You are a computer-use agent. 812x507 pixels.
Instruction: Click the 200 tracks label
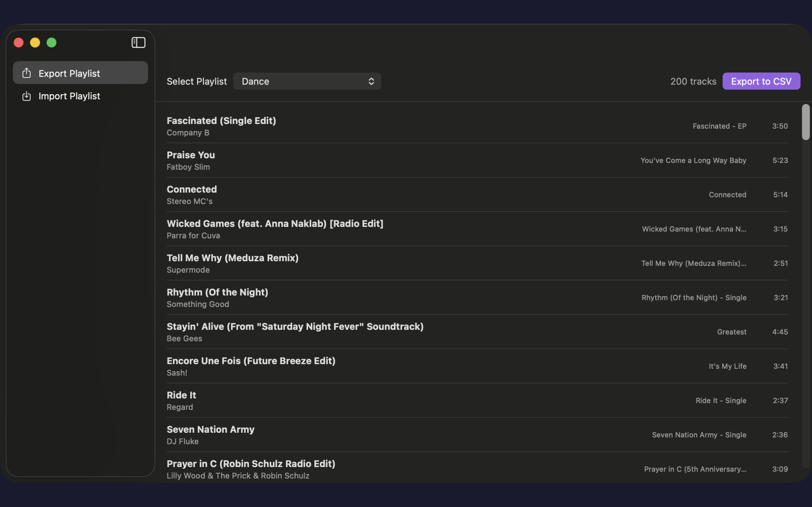(693, 81)
